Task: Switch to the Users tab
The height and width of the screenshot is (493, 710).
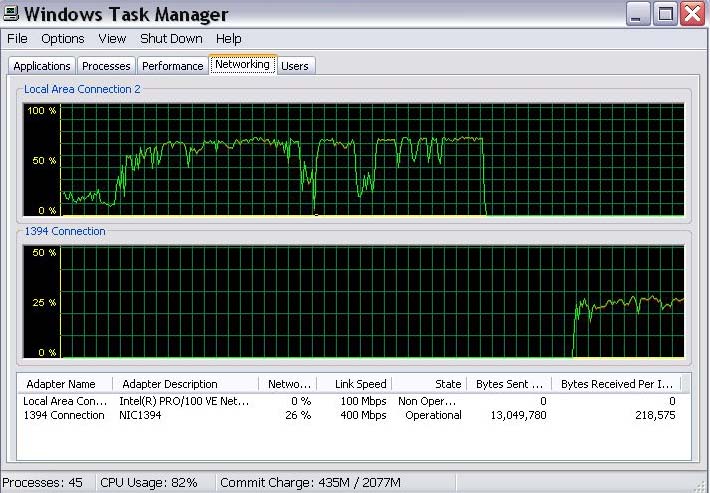Action: pyautogui.click(x=295, y=66)
